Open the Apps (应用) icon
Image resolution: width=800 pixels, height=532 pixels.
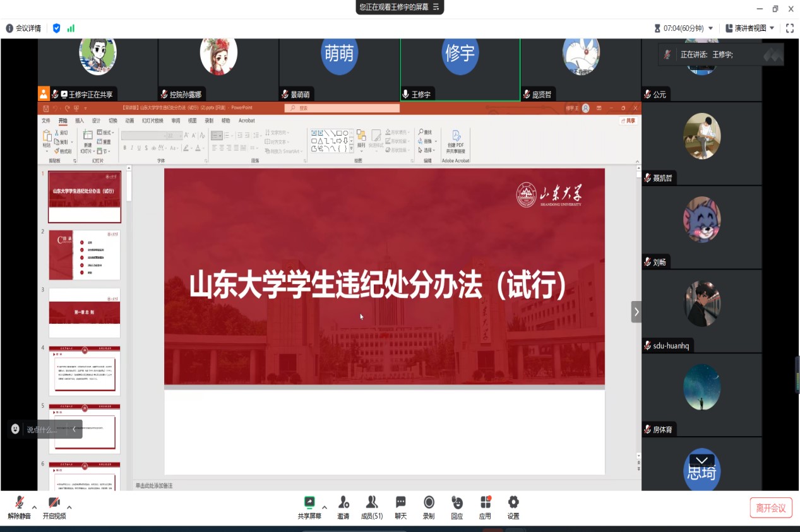coord(485,503)
